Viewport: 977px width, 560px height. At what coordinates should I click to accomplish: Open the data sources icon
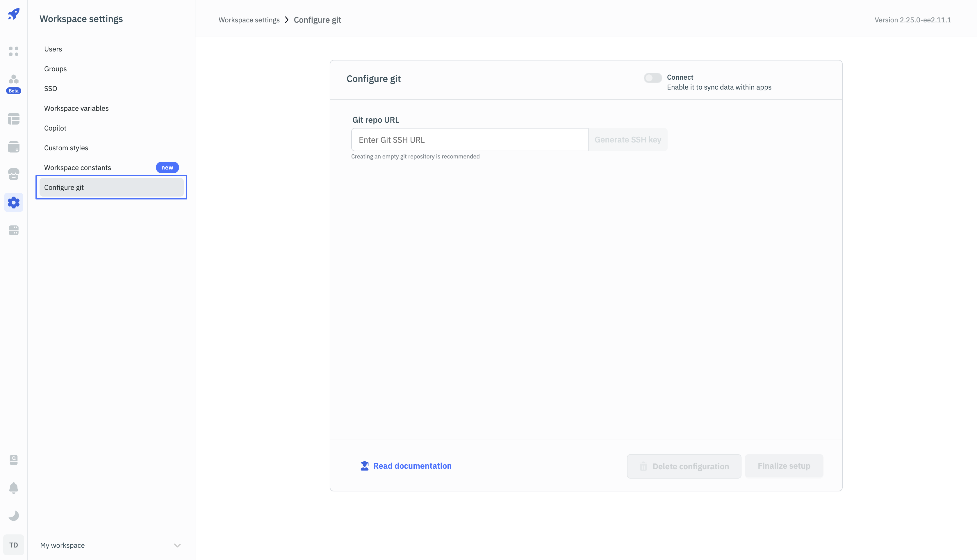pos(13,147)
